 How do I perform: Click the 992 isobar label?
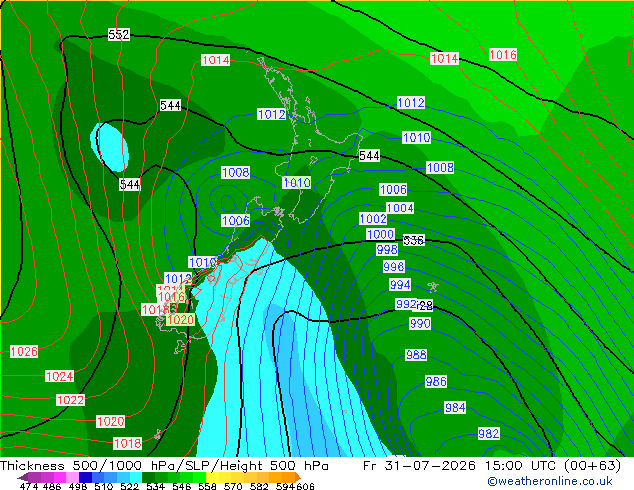(406, 304)
